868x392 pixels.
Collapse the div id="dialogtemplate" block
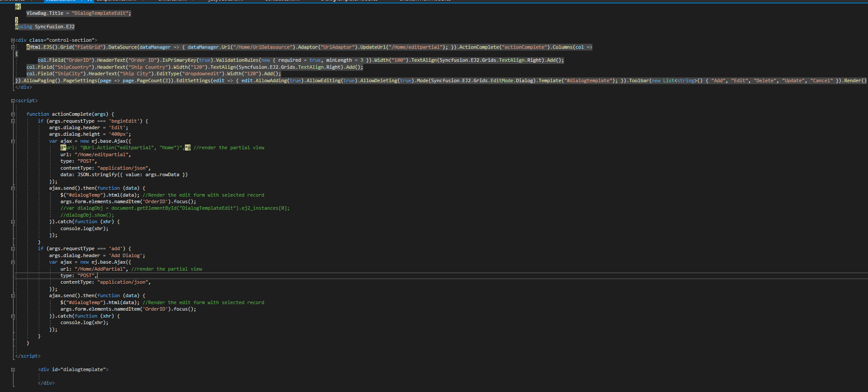tap(13, 369)
